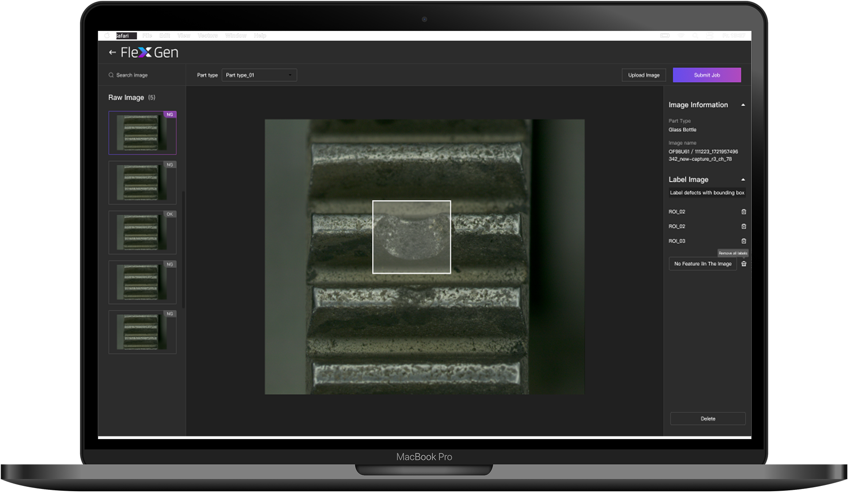Viewport: 849px width, 504px height.
Task: Select the first ROI_02 entry
Action: (x=677, y=212)
